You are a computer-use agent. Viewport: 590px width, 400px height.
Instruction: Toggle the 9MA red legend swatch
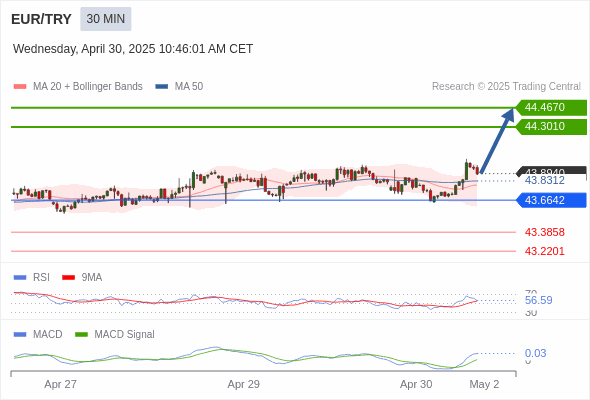click(x=68, y=278)
